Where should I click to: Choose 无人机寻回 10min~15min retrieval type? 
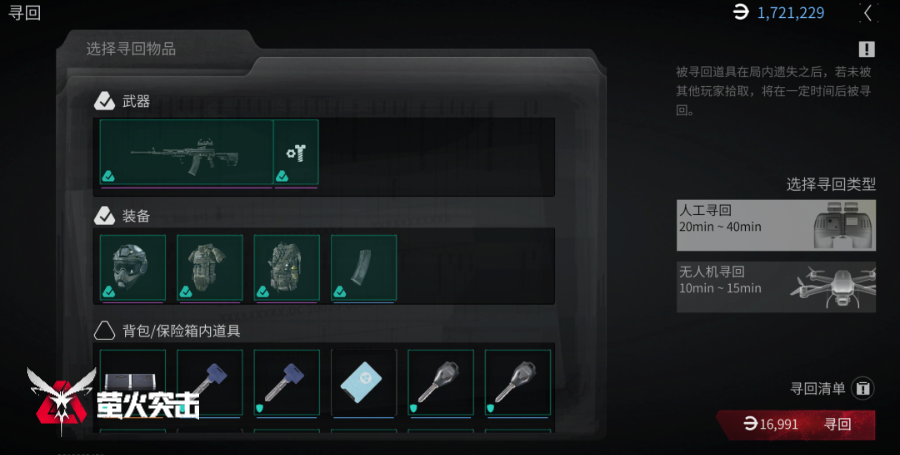click(x=776, y=287)
